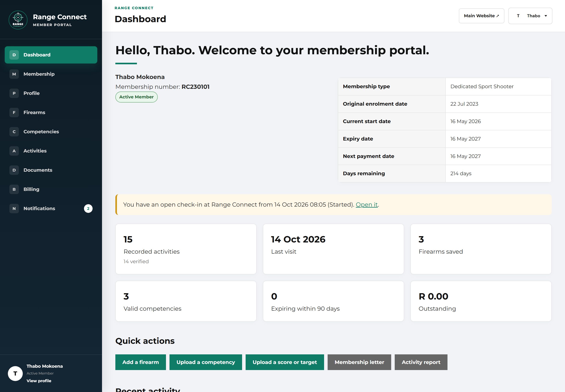Go to the Billing page
Viewport: 565px width, 392px height.
coord(51,189)
